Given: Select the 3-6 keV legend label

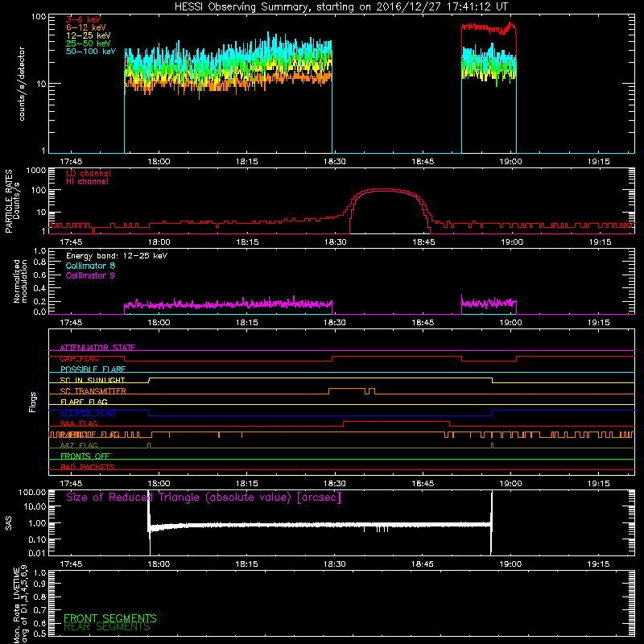Looking at the screenshot, I should [83, 19].
